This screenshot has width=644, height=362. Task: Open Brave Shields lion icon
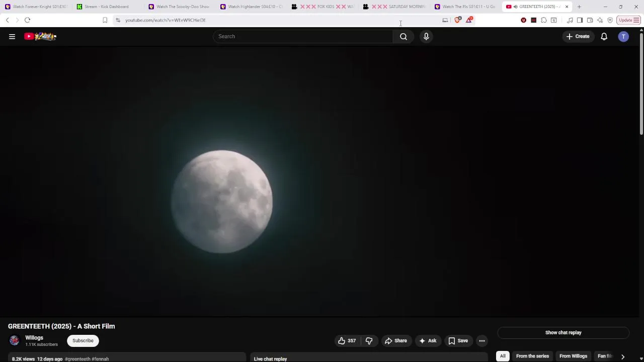(x=457, y=20)
